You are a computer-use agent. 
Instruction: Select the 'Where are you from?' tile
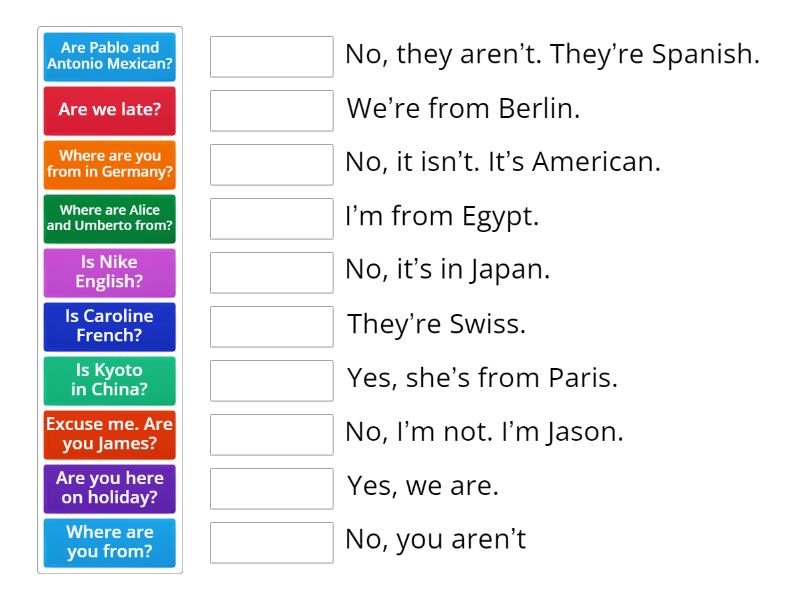point(110,543)
